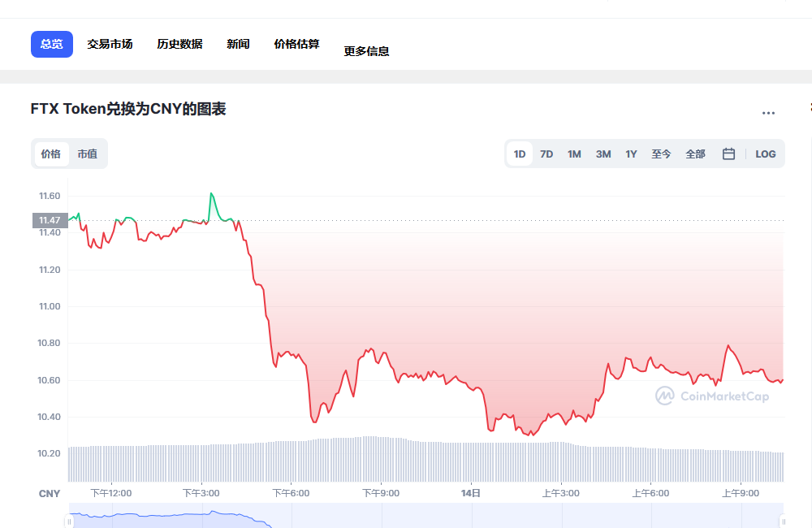Viewport: 812px width, 528px height.
Task: Go to the 新闻 tab
Action: pos(238,44)
